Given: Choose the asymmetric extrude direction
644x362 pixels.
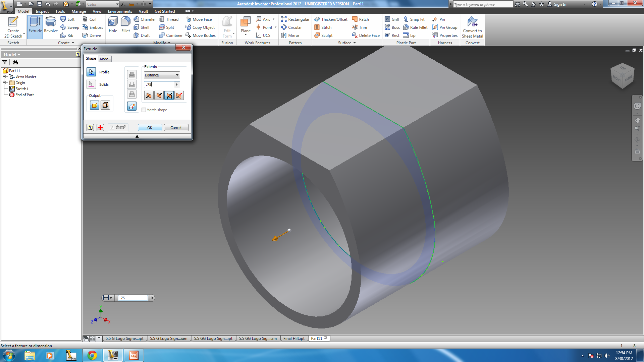Looking at the screenshot, I should click(x=179, y=96).
